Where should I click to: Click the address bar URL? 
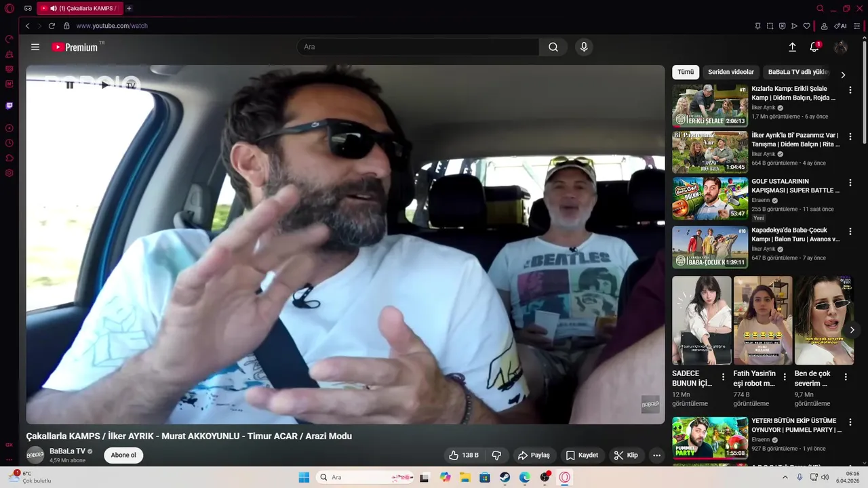(x=112, y=26)
